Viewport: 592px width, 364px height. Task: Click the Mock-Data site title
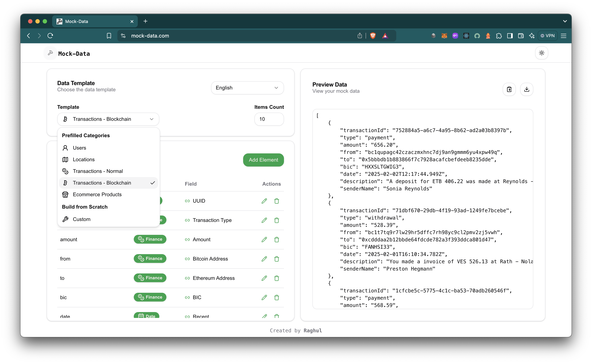coord(74,54)
